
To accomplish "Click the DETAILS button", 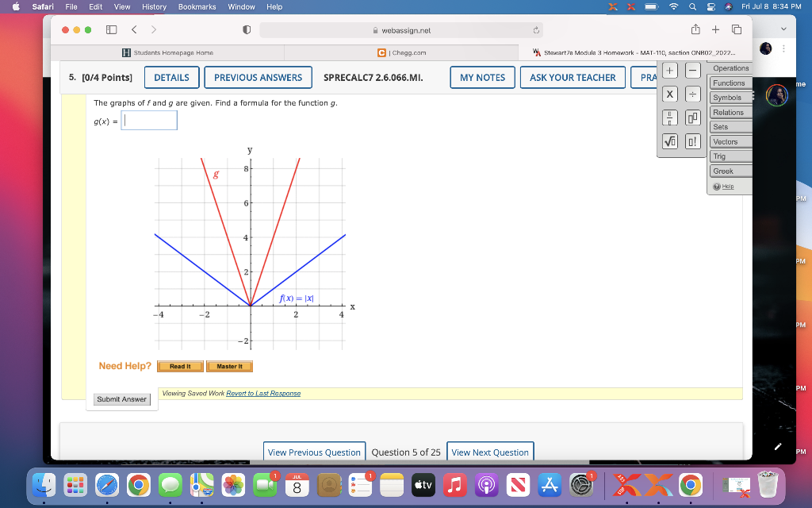I will [171, 78].
